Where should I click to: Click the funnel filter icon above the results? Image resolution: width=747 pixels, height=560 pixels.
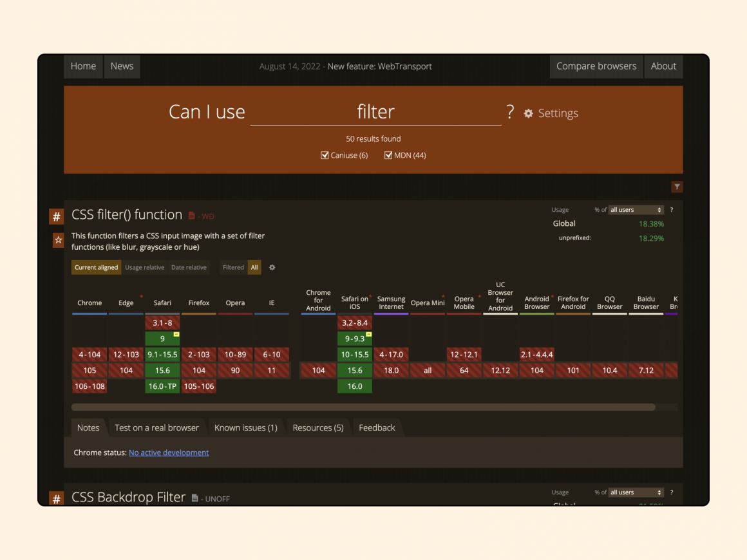click(677, 187)
